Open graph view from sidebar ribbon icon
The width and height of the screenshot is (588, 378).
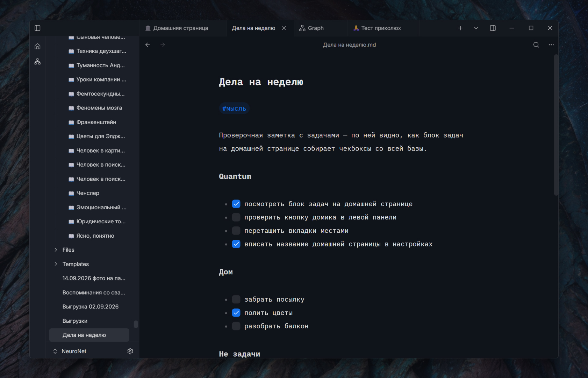click(x=37, y=62)
